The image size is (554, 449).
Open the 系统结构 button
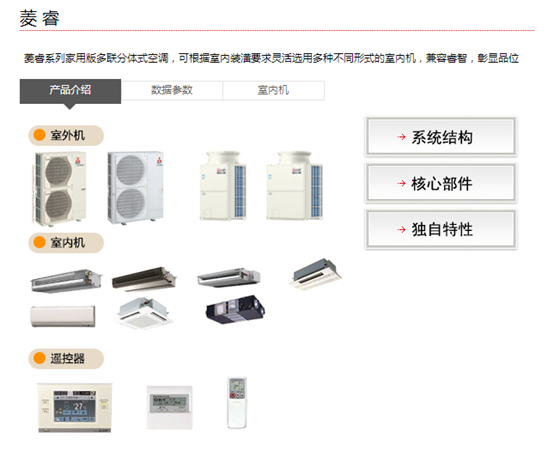tap(441, 137)
